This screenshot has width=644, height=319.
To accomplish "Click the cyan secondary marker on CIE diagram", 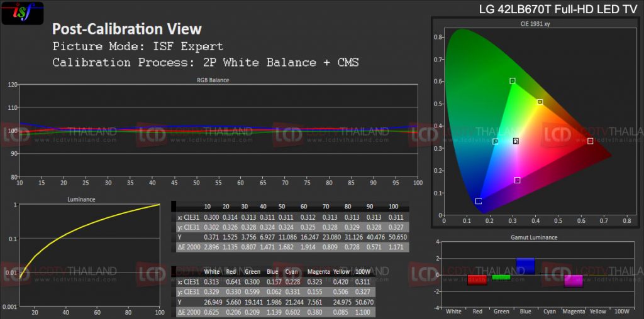I will click(x=496, y=141).
